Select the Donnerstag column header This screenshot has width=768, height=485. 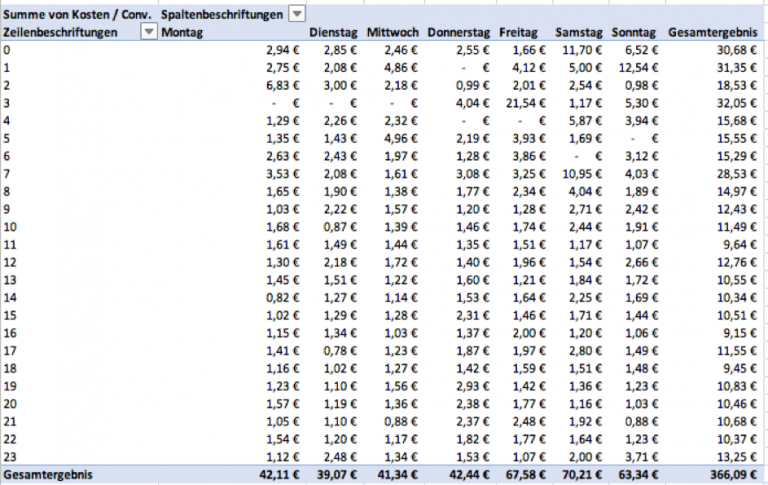tap(458, 32)
